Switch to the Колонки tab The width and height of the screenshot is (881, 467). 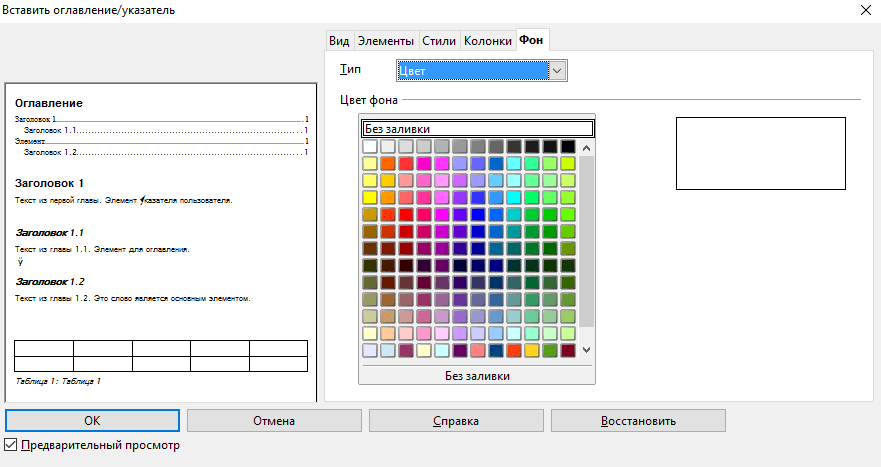(x=487, y=41)
